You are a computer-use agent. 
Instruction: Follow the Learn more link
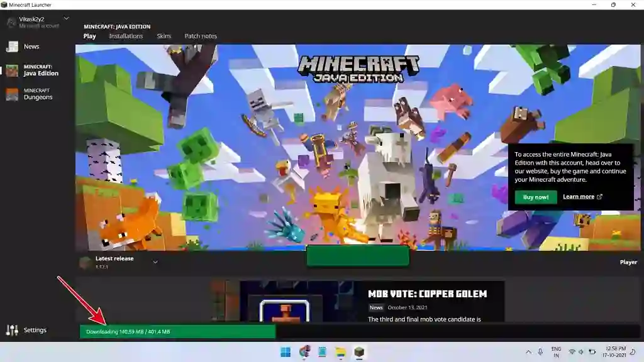(582, 197)
